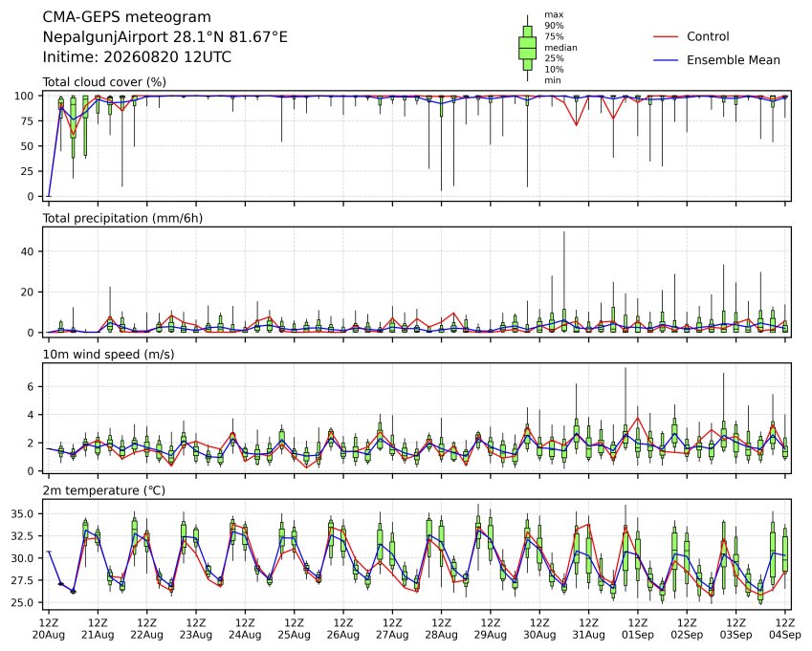The image size is (812, 651).
Task: Click the CMA-GEPS meteogram title
Action: pyautogui.click(x=127, y=17)
